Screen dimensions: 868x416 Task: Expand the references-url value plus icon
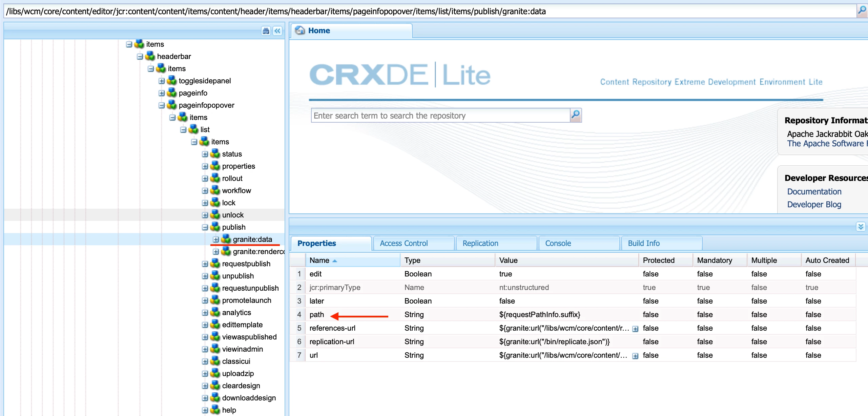pyautogui.click(x=635, y=329)
